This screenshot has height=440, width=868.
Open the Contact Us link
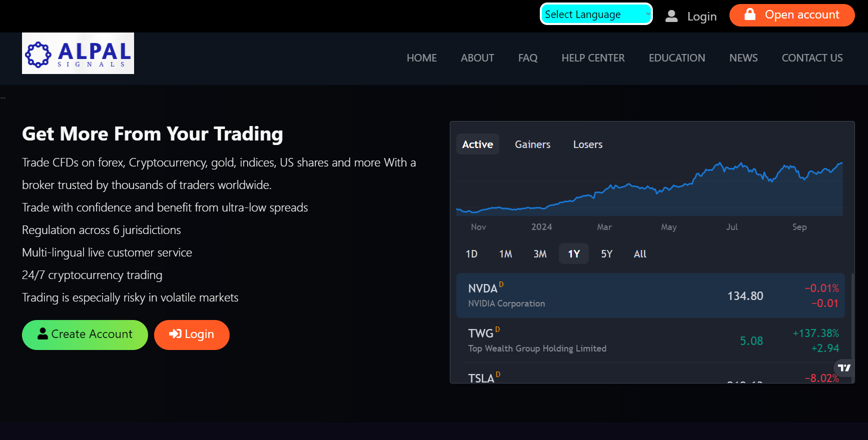click(812, 58)
